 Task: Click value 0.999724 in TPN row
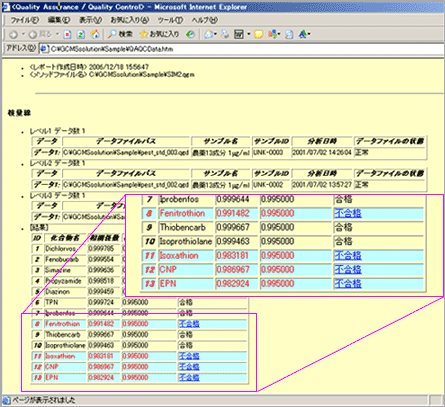coord(101,302)
